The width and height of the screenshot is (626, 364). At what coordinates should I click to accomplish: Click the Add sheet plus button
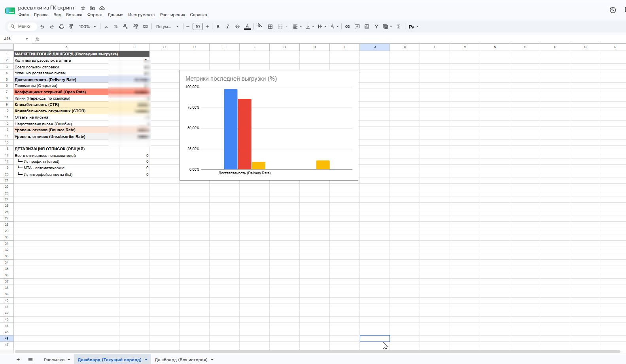pos(18,359)
